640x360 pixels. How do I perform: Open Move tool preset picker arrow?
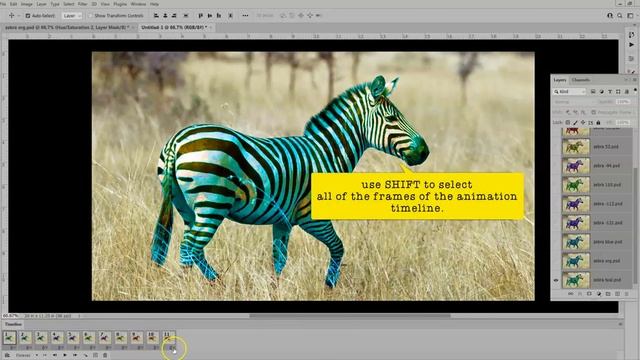point(19,16)
